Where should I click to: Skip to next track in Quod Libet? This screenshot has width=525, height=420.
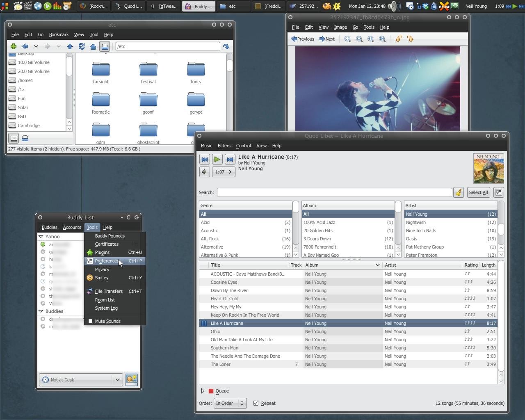[x=230, y=159]
